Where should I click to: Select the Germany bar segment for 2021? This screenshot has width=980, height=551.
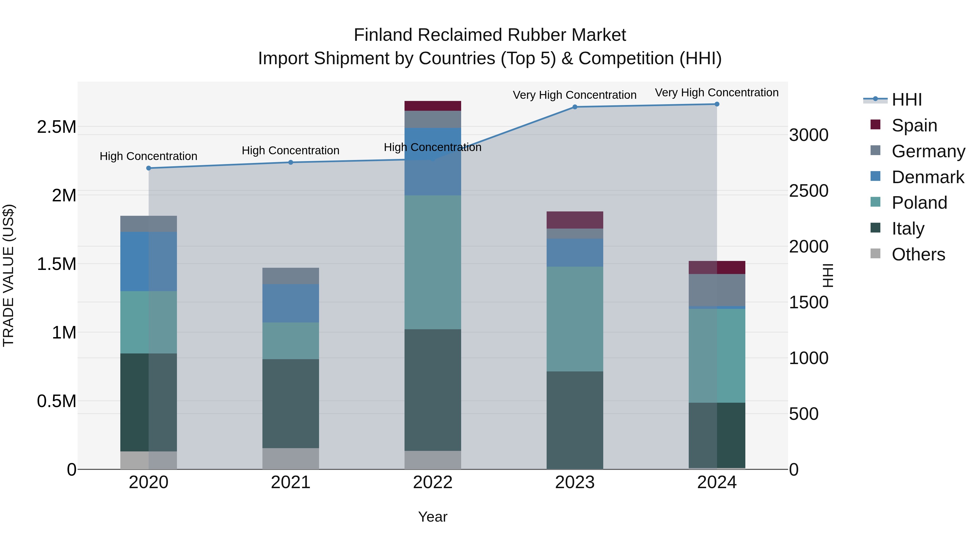pos(291,276)
